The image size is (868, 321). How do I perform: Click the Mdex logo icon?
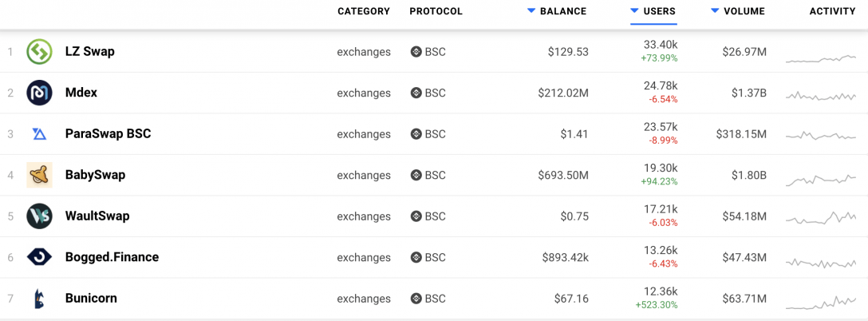39,93
